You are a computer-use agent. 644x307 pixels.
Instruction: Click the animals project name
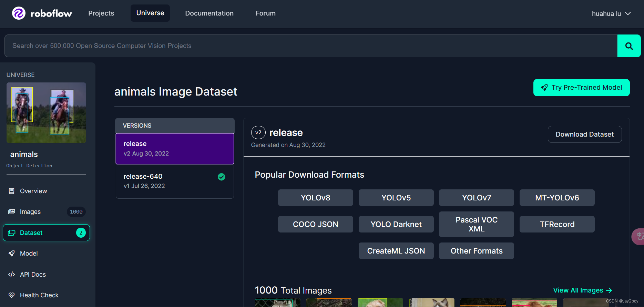tap(24, 154)
